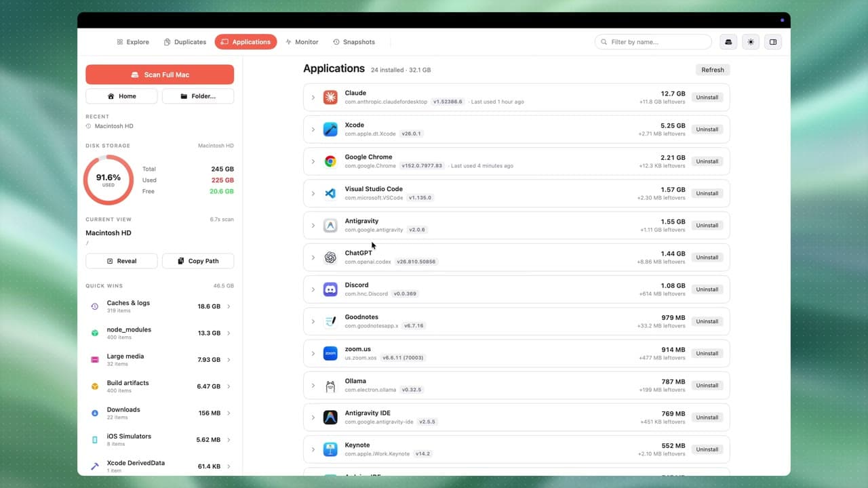Click the disk drive icon beside the filter field
The width and height of the screenshot is (868, 488).
pyautogui.click(x=728, y=42)
